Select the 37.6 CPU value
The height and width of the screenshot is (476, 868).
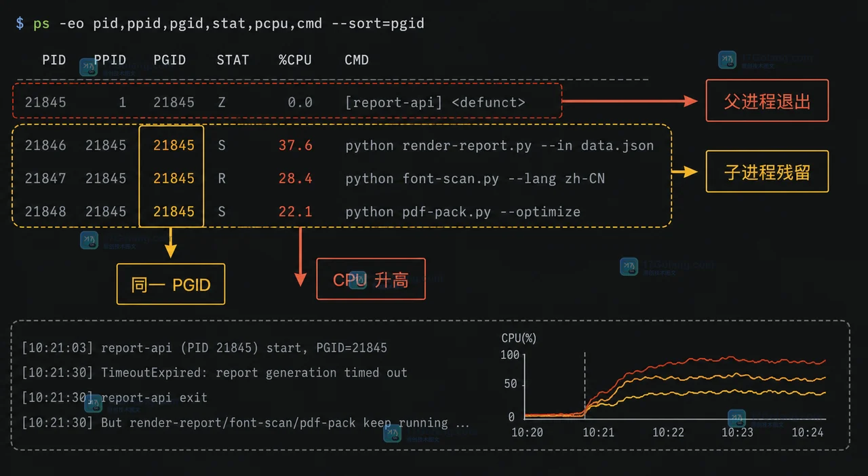click(x=296, y=145)
